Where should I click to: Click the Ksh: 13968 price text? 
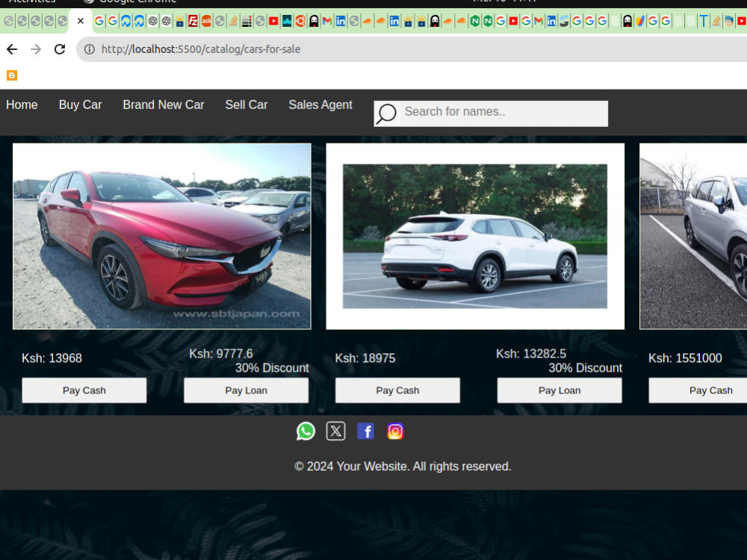coord(52,358)
